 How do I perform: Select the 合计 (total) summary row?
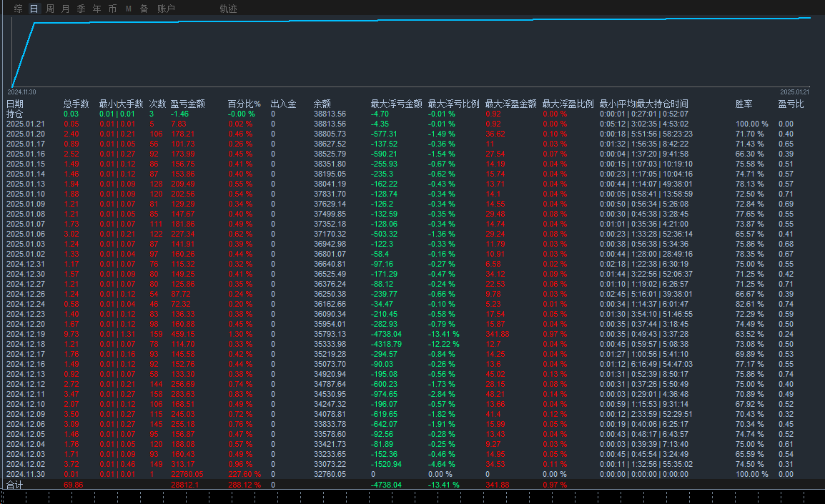click(15, 484)
